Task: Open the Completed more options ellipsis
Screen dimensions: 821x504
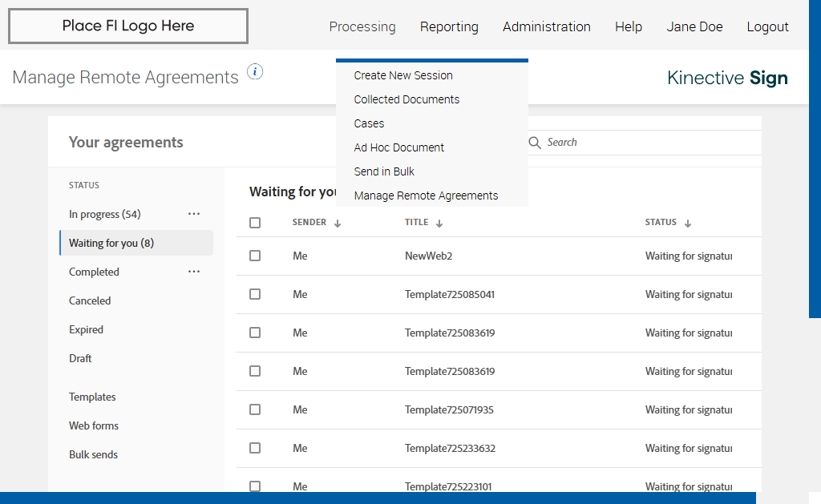Action: coord(194,272)
